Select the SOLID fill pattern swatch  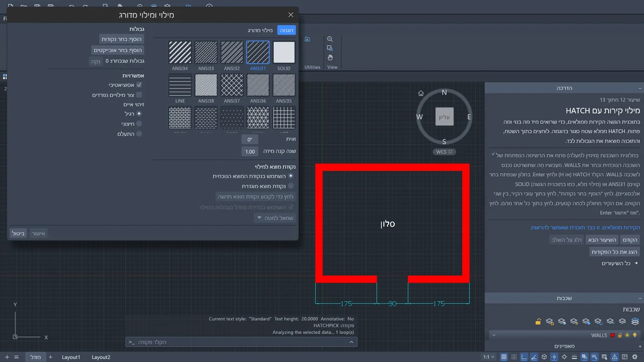pos(284,53)
